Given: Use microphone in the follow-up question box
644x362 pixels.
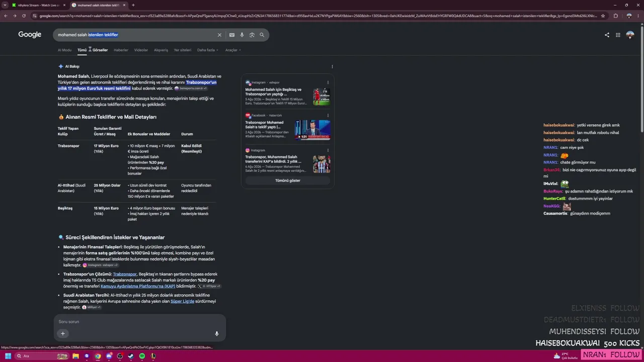Looking at the screenshot, I should (217, 333).
